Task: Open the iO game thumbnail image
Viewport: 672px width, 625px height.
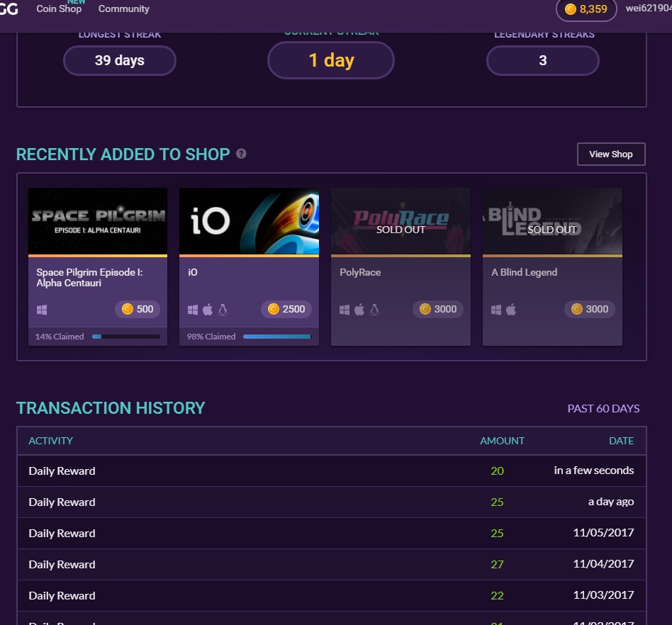Action: (249, 221)
